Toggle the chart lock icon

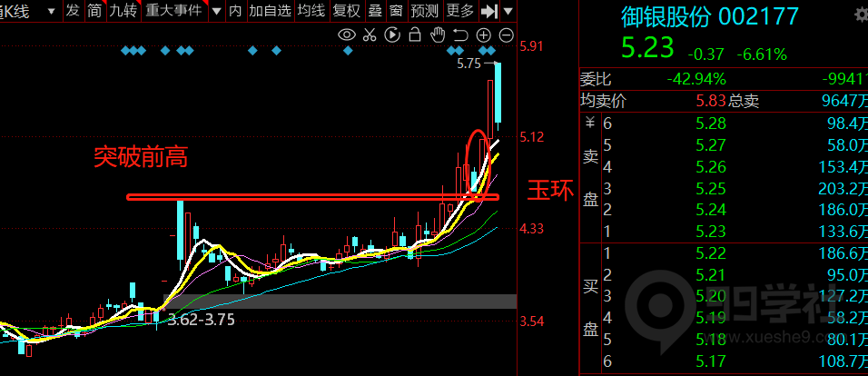[x=414, y=35]
